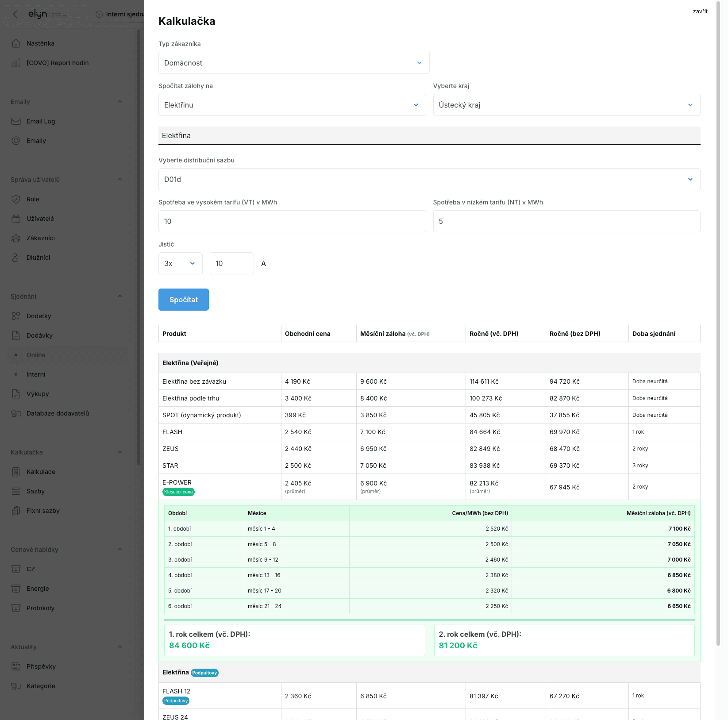Screen dimensions: 728x720
Task: Open the Fixní sazby menu item
Action: point(43,511)
